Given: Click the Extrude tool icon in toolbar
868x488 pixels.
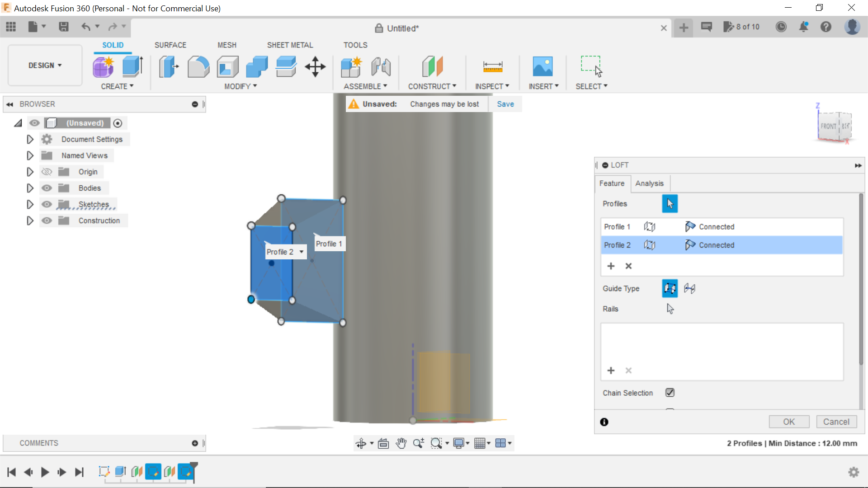Looking at the screenshot, I should (132, 66).
